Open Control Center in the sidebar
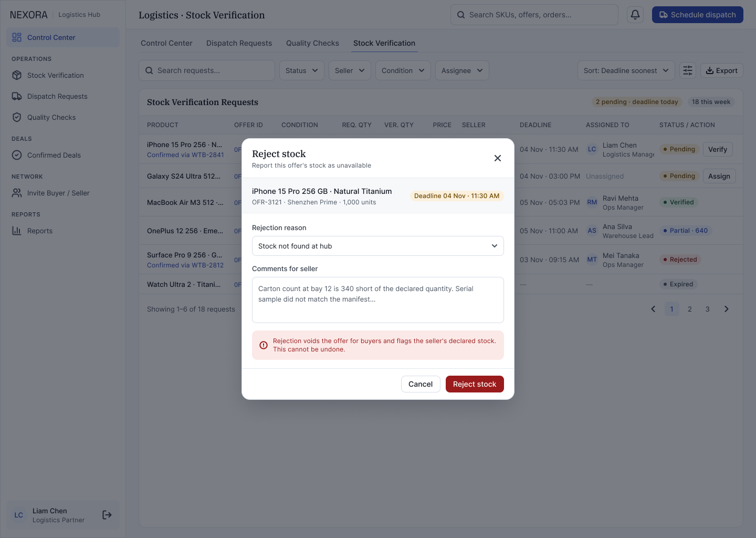The image size is (756, 538). click(63, 37)
